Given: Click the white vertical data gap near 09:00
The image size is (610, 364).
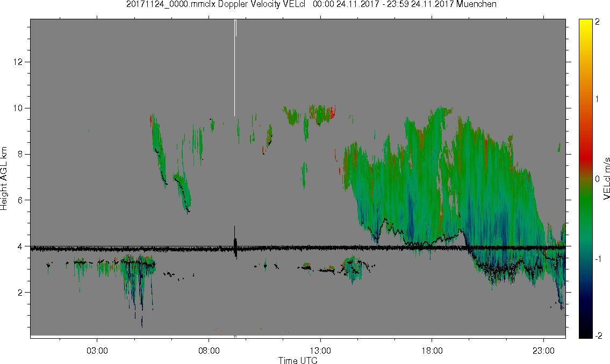Looking at the screenshot, I should click(x=235, y=68).
